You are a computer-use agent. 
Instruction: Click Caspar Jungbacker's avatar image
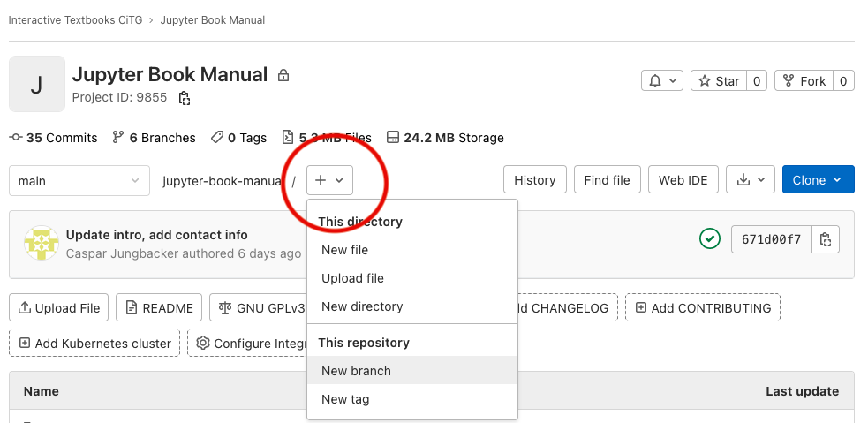pos(42,243)
